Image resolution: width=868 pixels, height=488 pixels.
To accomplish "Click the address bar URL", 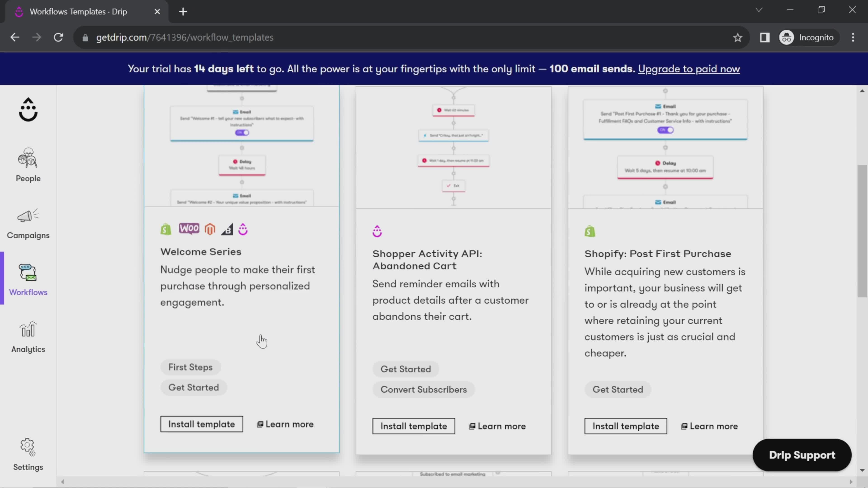I will point(185,37).
